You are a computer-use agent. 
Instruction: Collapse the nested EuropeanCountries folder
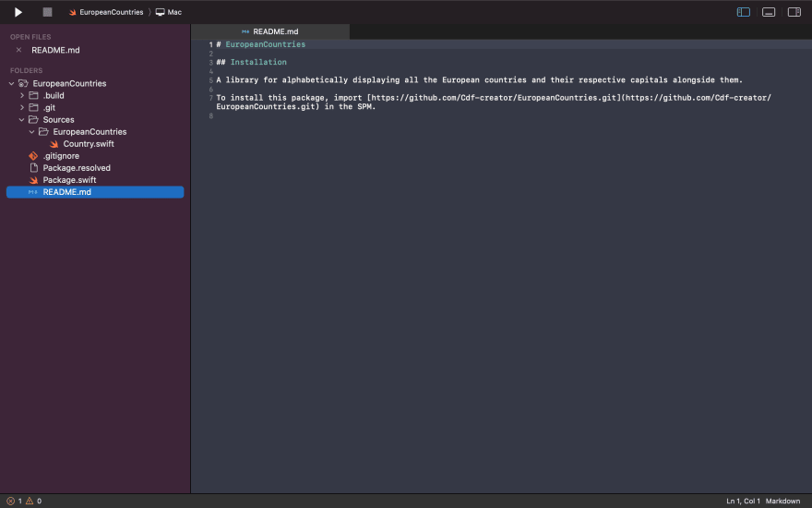[x=31, y=132]
